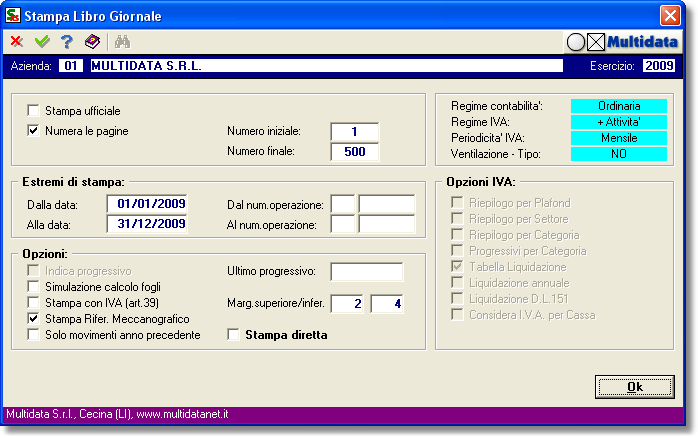Click the crossed square icon beside Multidata logo
The image size is (698, 438).
coord(596,42)
